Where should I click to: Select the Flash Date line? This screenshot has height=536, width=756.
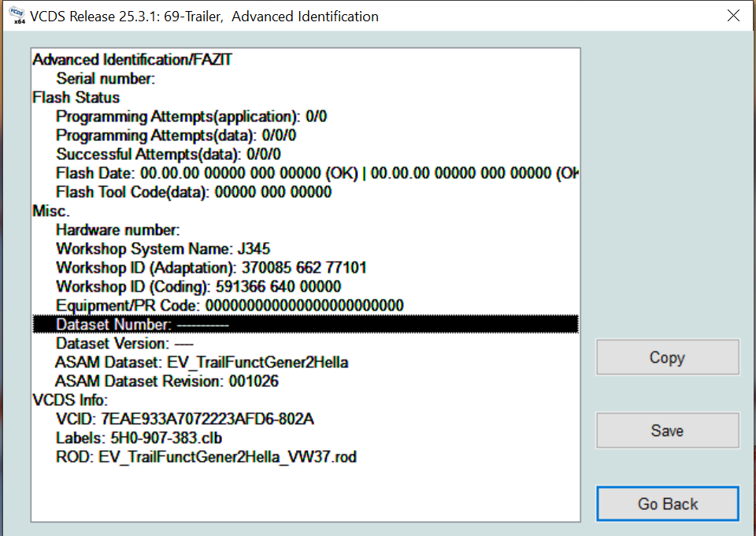306,173
